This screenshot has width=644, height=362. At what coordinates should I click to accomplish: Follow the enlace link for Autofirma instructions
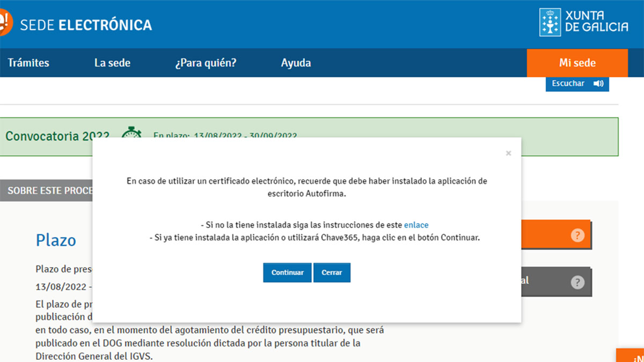click(x=416, y=225)
